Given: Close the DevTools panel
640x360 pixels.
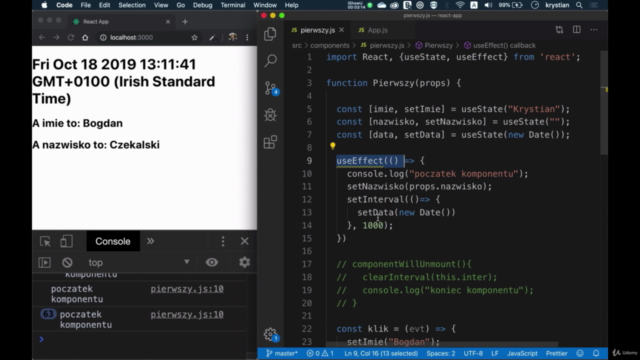Looking at the screenshot, I should coord(244,241).
